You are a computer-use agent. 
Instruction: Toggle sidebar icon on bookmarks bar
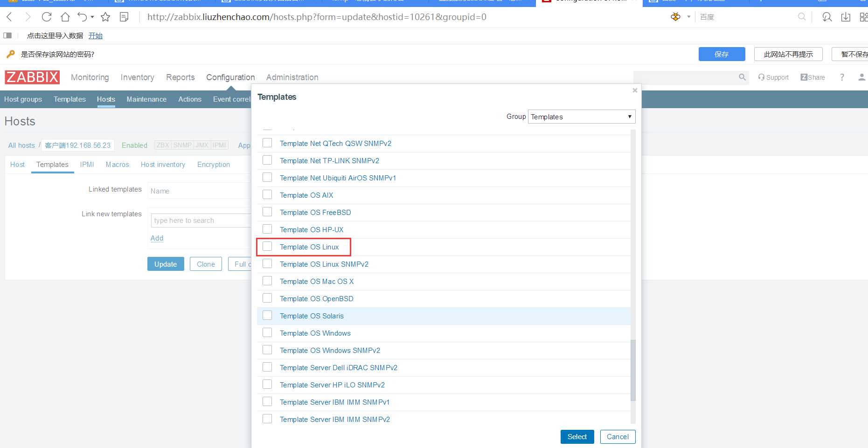(x=7, y=35)
